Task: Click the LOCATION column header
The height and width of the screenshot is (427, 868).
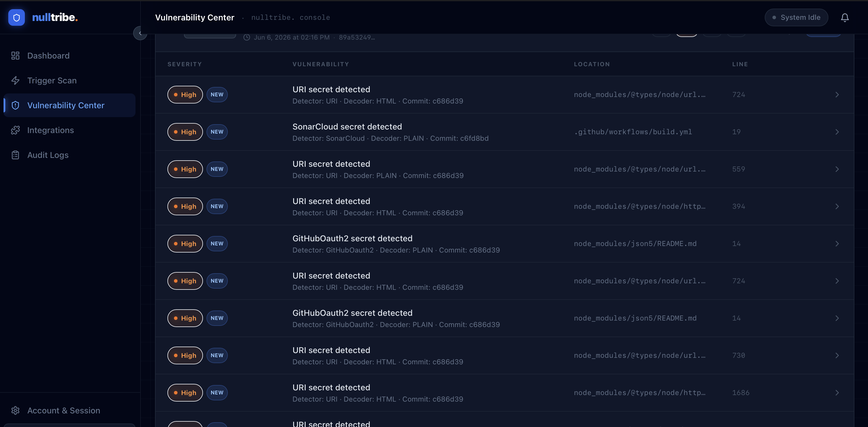Action: (592, 64)
